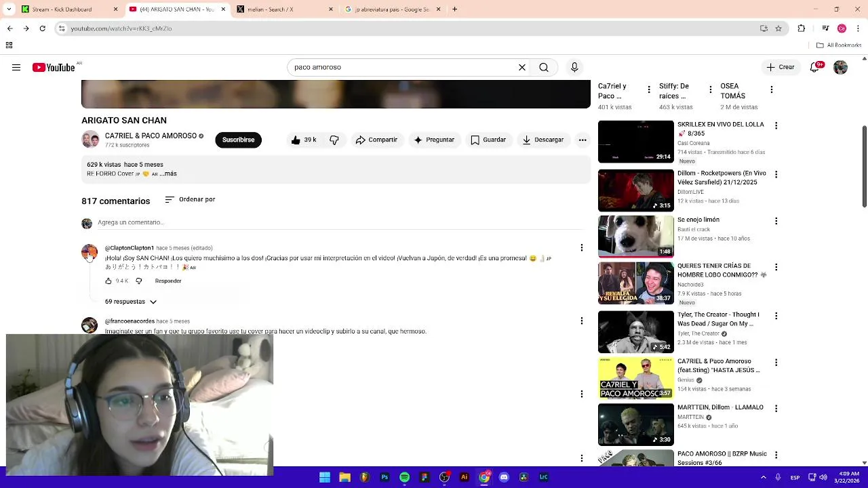Like the video with thumbs up
Viewport: 868px width, 488px height.
point(303,140)
